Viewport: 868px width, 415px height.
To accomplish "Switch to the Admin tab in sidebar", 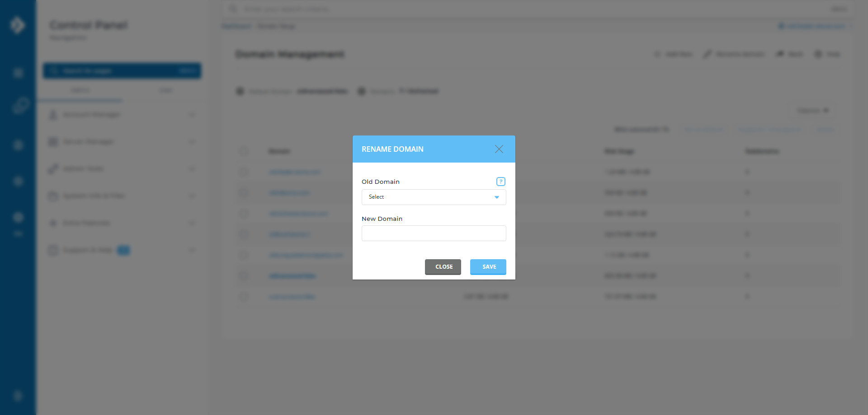I will click(80, 90).
